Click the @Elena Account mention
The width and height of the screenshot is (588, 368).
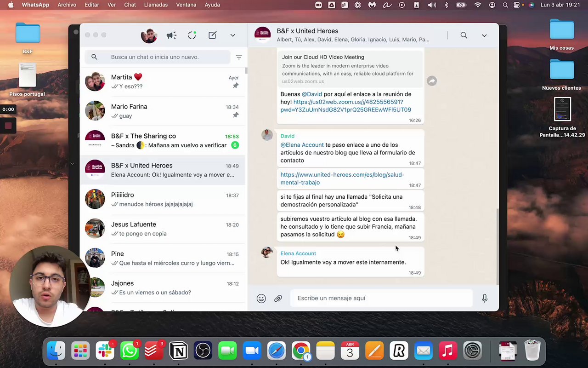click(302, 145)
